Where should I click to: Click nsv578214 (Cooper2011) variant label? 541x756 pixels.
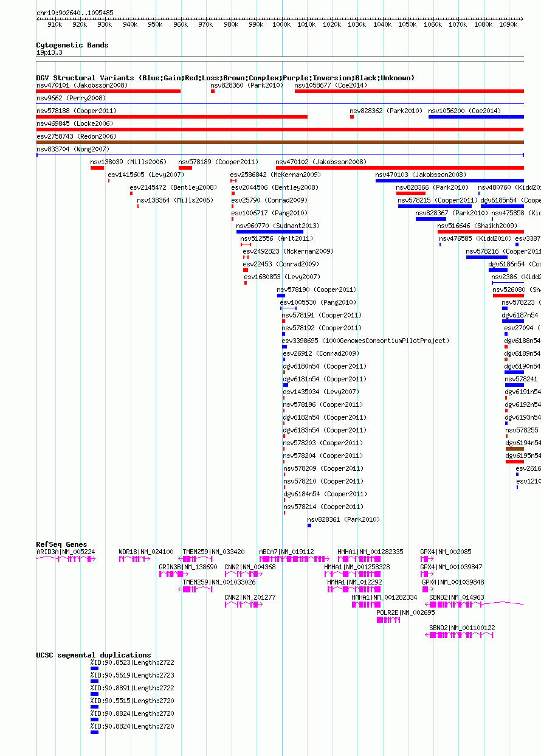324,507
